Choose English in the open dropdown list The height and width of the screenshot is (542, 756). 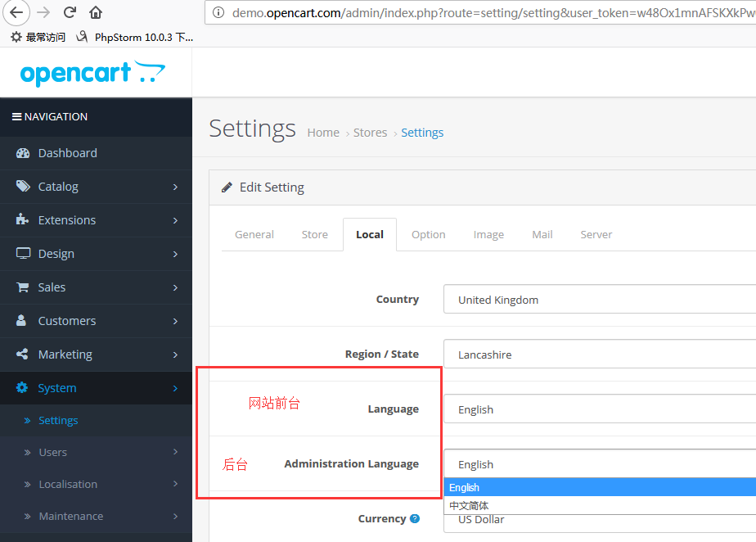click(600, 487)
